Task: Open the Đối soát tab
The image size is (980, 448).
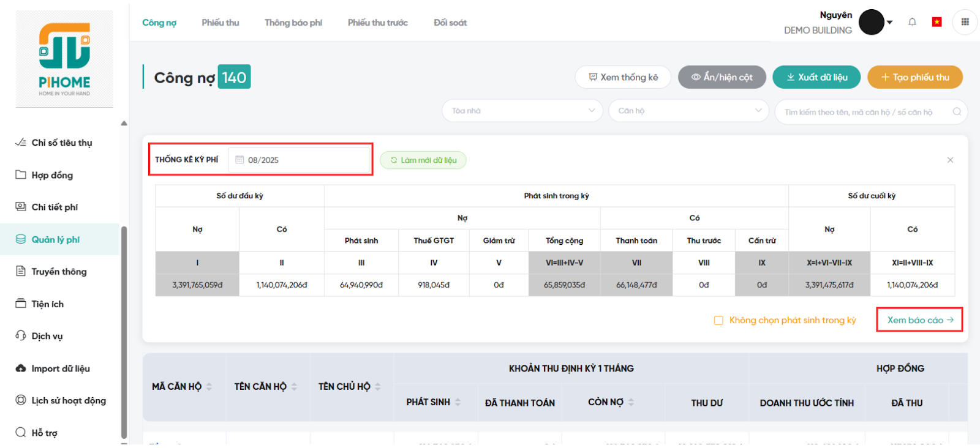Action: click(450, 23)
